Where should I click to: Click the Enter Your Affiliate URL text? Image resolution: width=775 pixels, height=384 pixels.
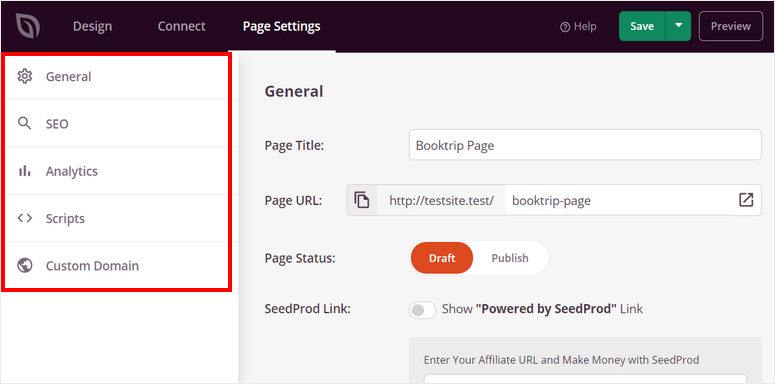(x=561, y=360)
